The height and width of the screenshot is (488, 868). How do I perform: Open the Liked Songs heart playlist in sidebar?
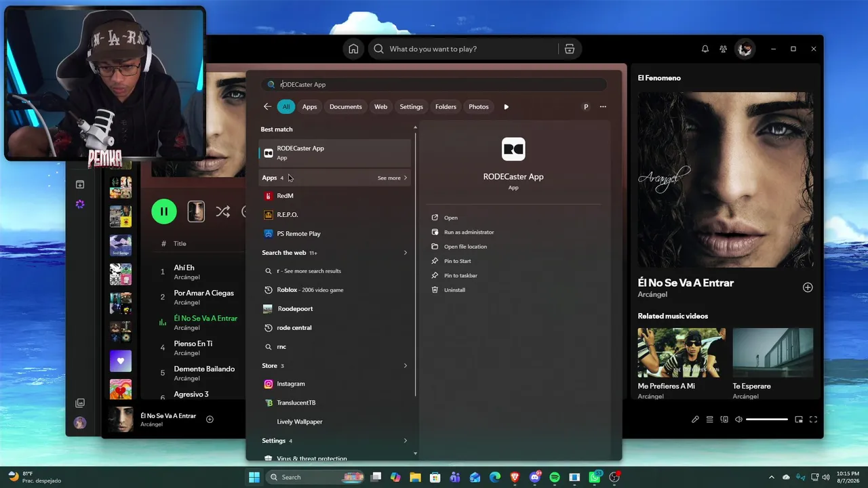pyautogui.click(x=121, y=361)
